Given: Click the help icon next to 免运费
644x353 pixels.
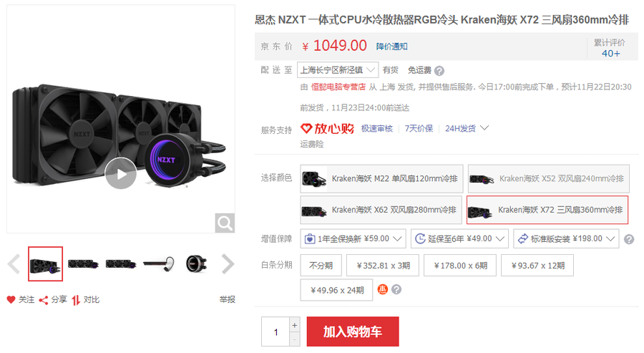Looking at the screenshot, I should point(439,71).
